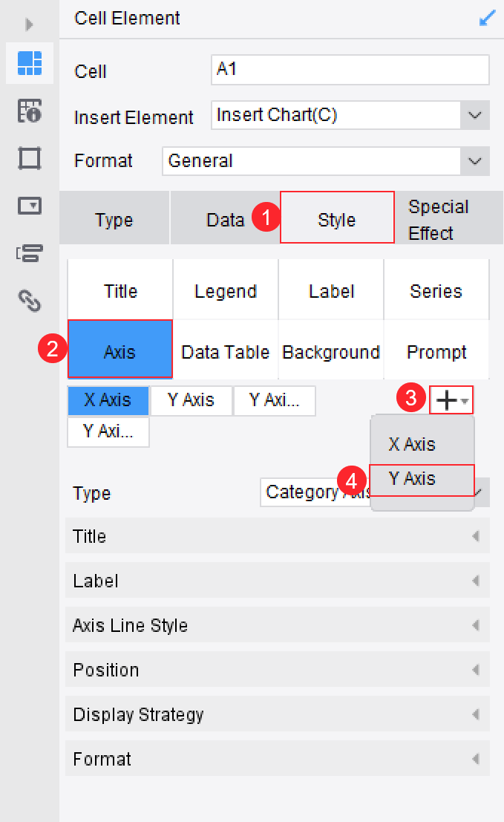Select the Axis style option
Viewport: 504px width, 822px height.
click(x=120, y=350)
